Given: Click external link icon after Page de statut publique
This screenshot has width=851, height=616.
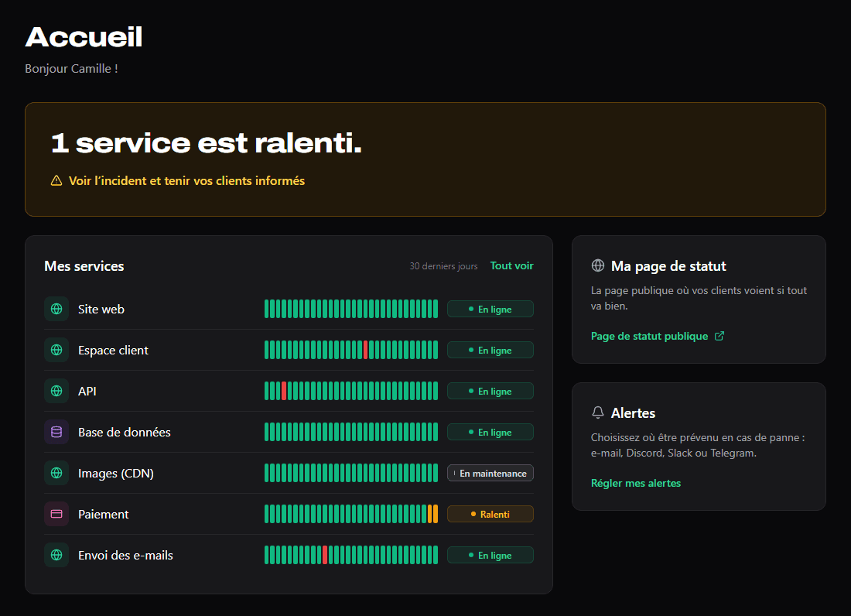Looking at the screenshot, I should [719, 336].
